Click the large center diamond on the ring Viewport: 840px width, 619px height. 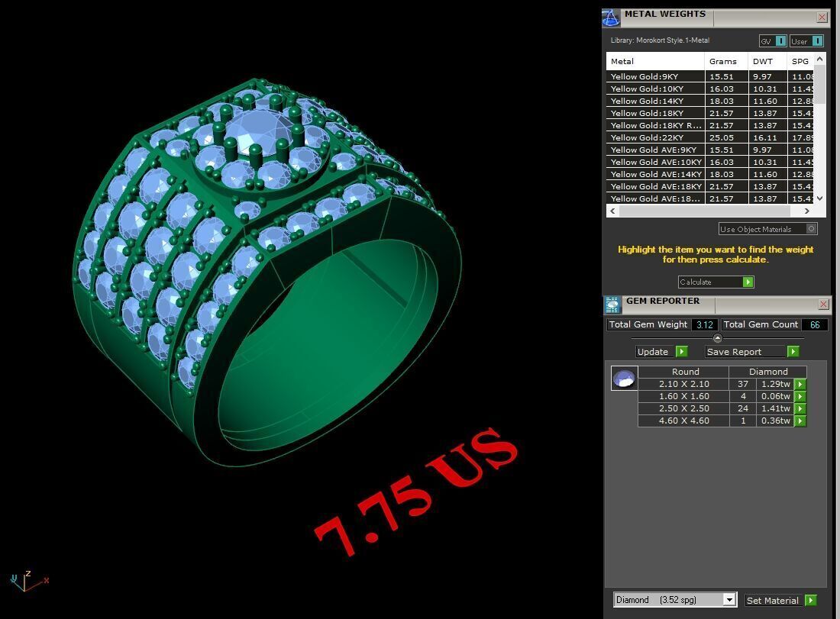(x=260, y=131)
